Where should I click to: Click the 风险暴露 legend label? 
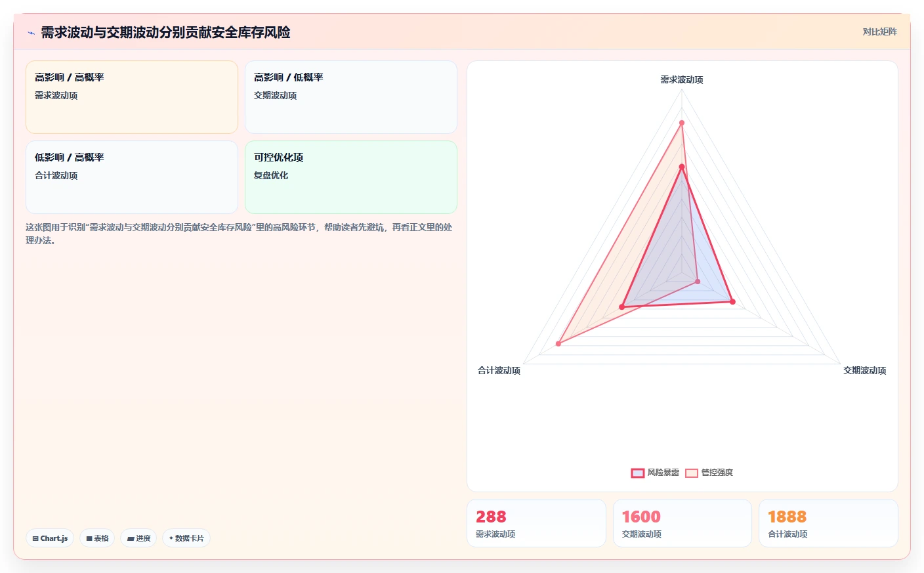tap(663, 473)
